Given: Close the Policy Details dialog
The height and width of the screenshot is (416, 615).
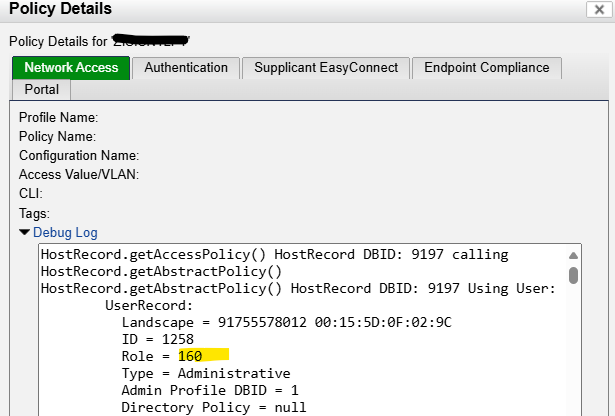Looking at the screenshot, I should click(598, 9).
